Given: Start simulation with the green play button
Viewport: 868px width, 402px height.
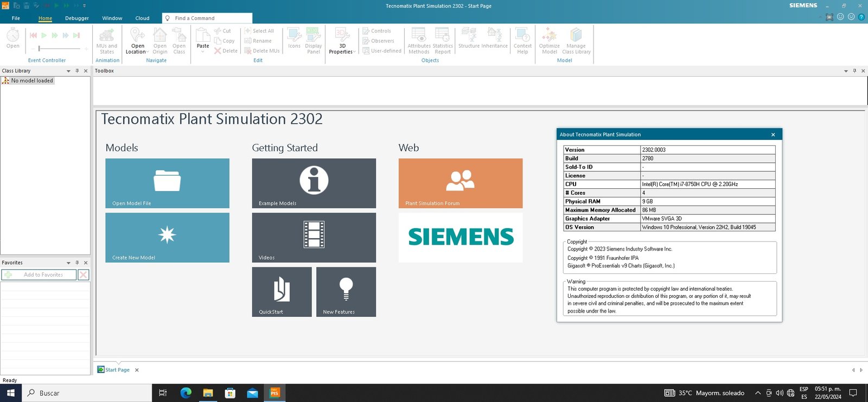Looking at the screenshot, I should pos(44,35).
